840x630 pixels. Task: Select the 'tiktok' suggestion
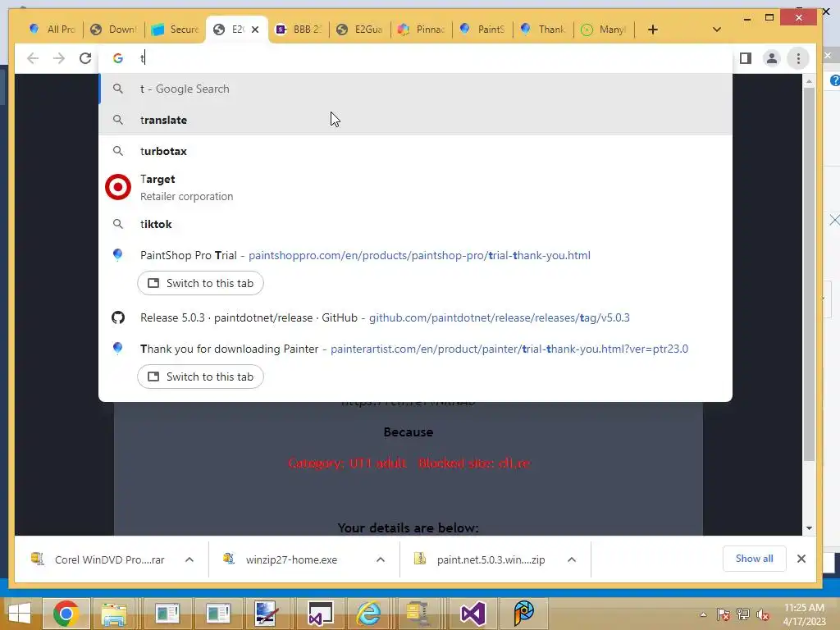[415, 224]
